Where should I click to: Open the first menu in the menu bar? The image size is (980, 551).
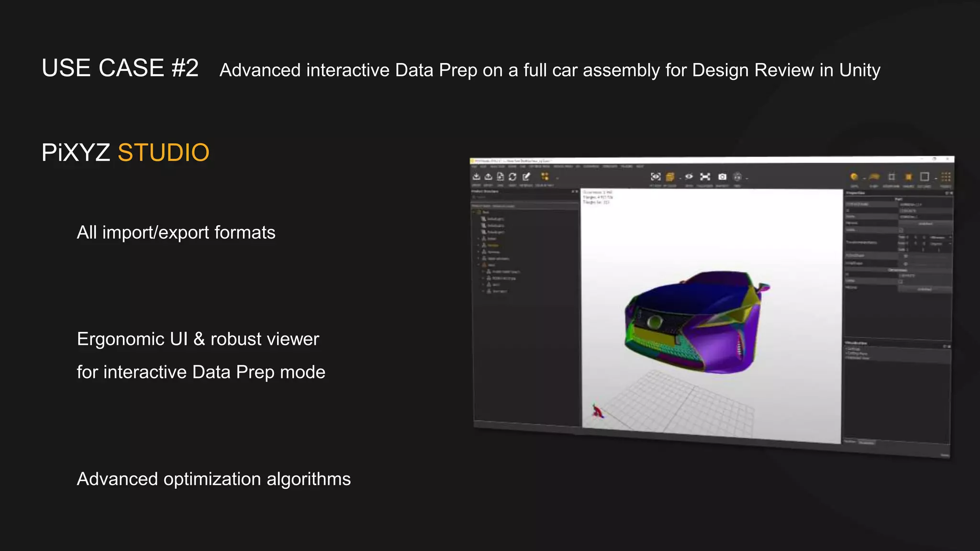(x=474, y=166)
